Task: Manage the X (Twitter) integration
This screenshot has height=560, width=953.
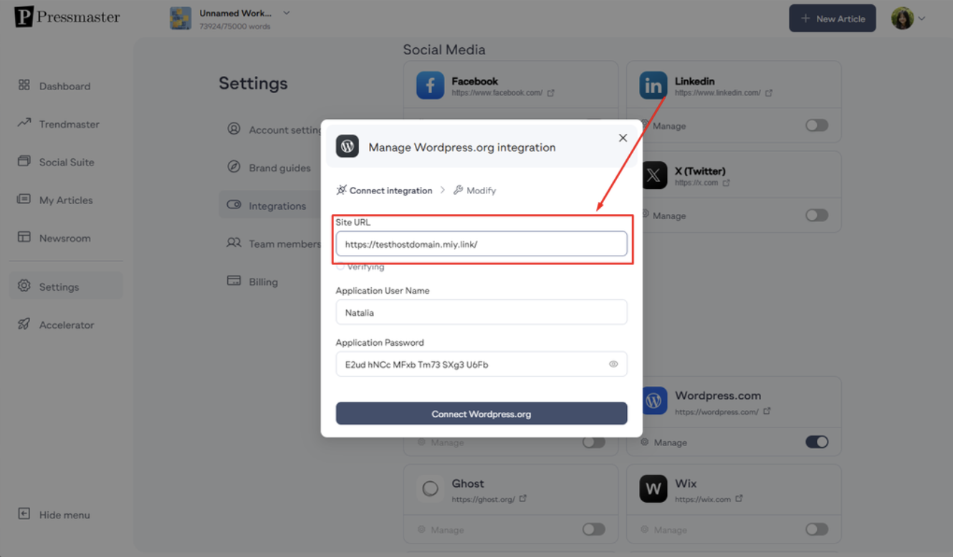Action: click(663, 215)
